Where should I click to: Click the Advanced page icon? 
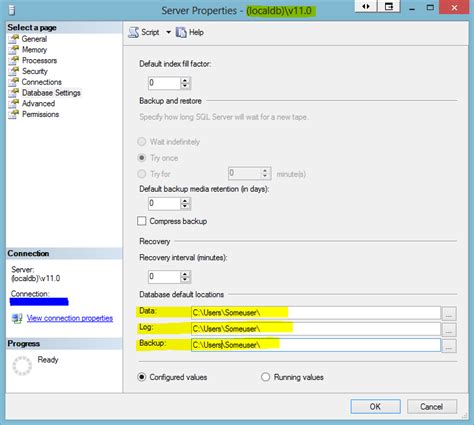click(14, 103)
